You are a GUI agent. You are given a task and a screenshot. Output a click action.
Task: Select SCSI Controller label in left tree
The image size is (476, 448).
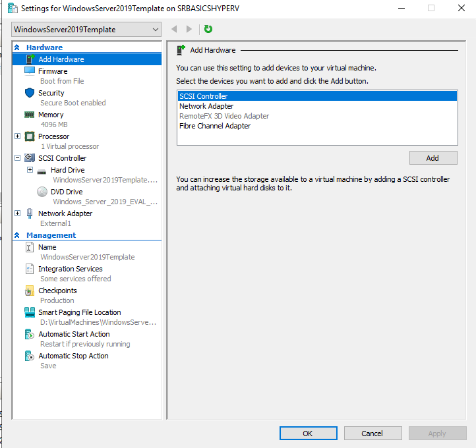(62, 158)
